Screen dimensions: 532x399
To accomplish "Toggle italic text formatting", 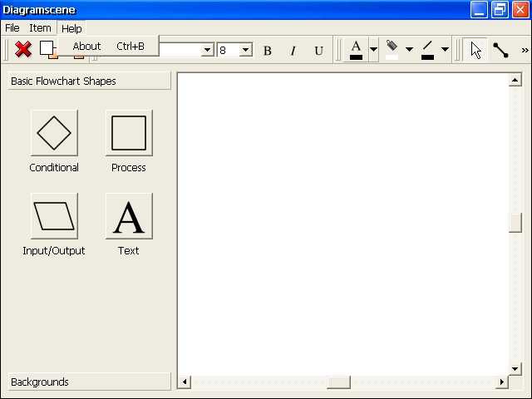I will click(x=293, y=51).
